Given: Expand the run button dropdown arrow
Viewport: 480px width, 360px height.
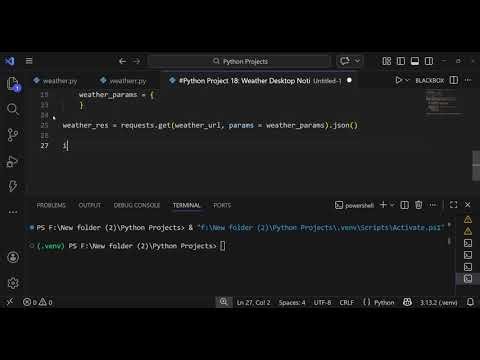Looking at the screenshot, I should tap(407, 80).
